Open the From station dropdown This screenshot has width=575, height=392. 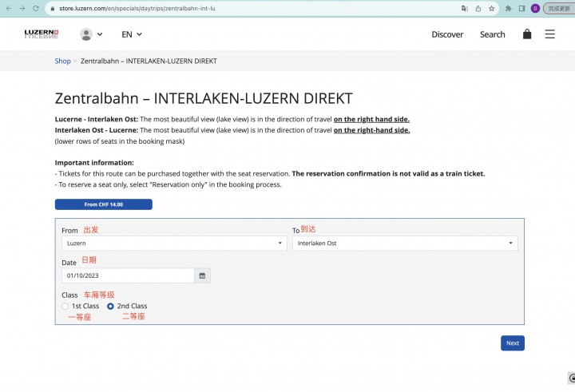(x=174, y=244)
